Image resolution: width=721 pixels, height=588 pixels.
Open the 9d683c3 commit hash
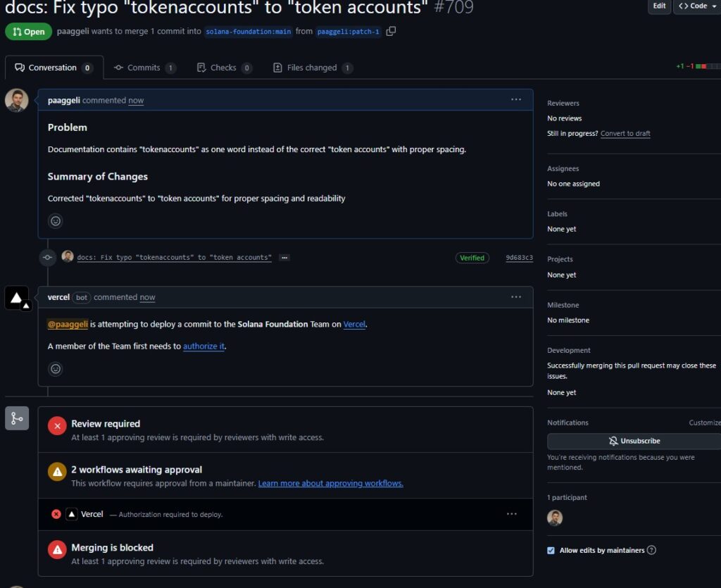coord(519,258)
